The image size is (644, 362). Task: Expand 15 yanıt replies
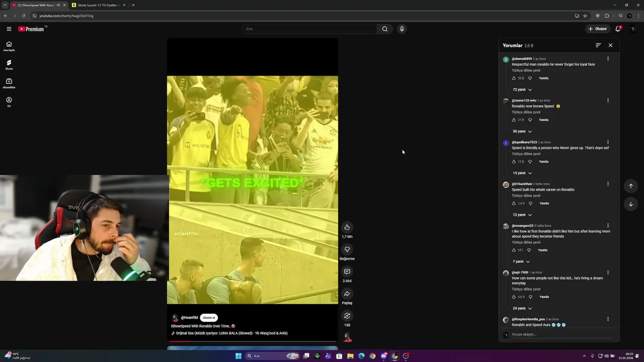pos(522,173)
